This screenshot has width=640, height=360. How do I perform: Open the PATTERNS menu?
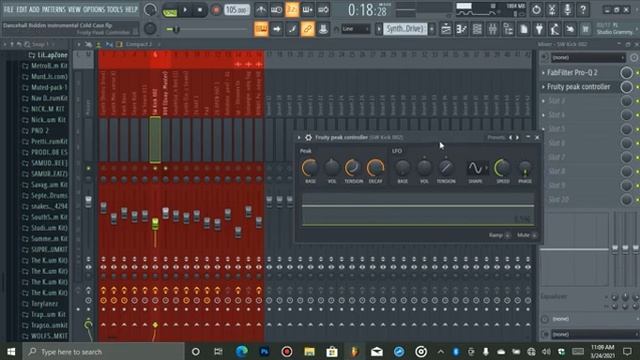(x=53, y=9)
